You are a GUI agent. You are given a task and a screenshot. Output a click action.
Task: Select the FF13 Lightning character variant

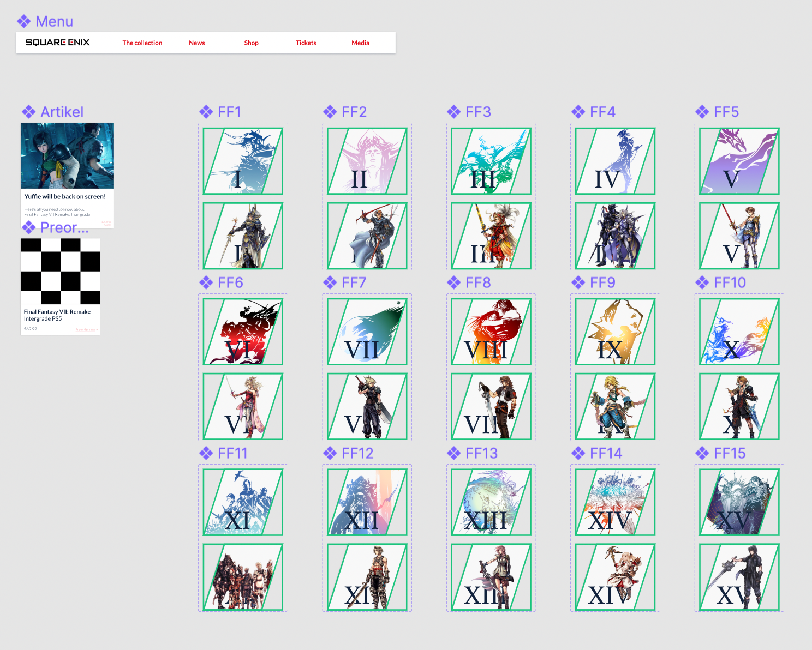tap(491, 577)
